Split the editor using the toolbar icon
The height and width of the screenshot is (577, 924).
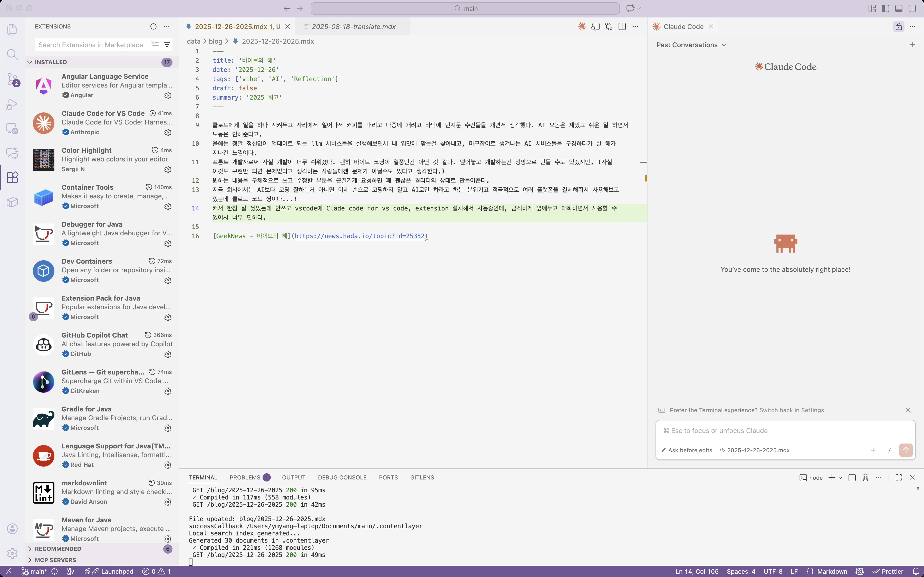point(622,26)
